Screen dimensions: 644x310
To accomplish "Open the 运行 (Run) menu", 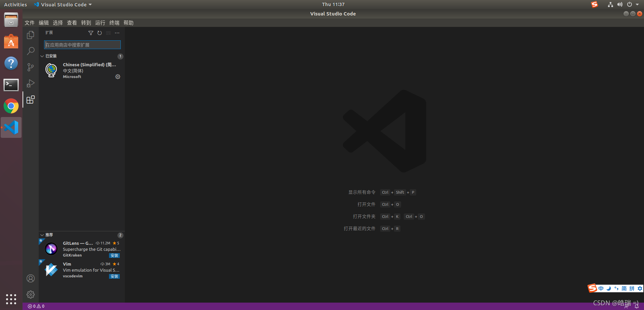I will tap(100, 23).
